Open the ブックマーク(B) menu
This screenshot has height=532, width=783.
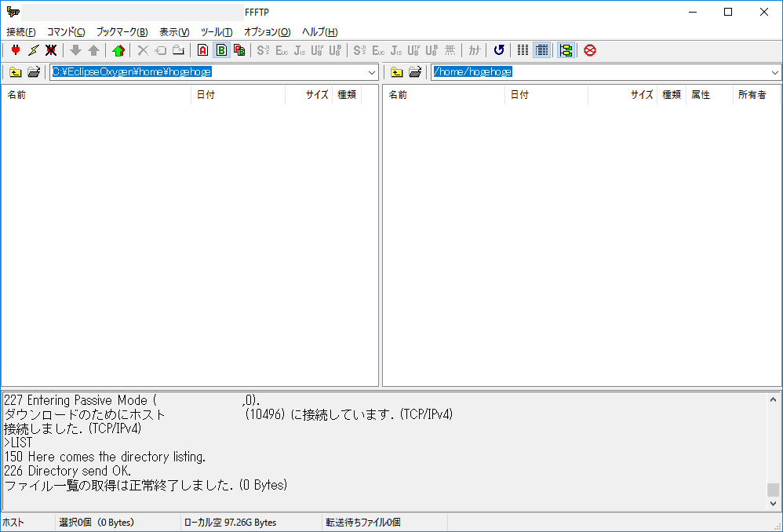(122, 32)
